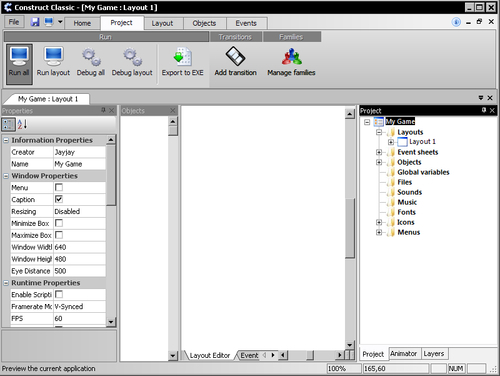Viewport: 500px width, 376px height.
Task: Click Export to EXE icon
Action: point(182,56)
